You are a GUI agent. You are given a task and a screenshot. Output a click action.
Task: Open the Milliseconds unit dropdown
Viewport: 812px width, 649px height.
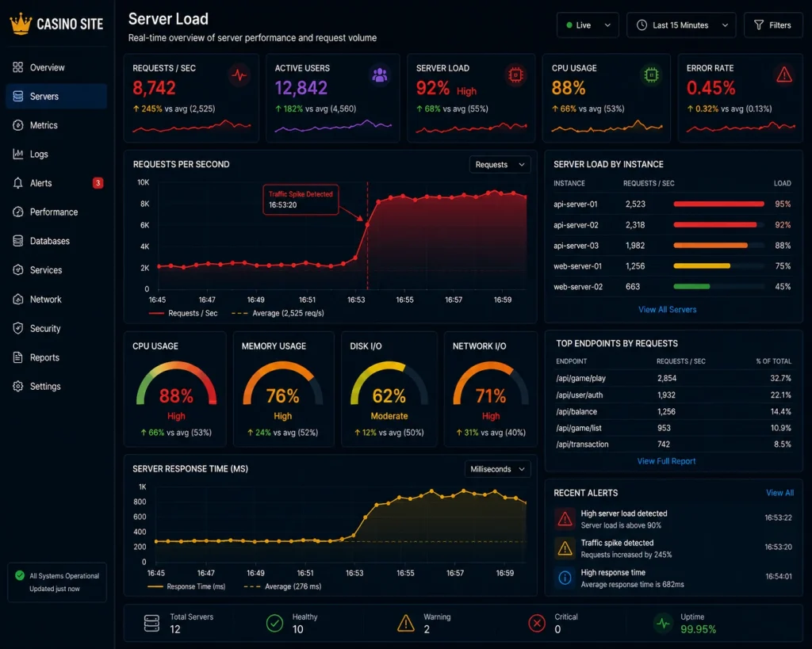497,469
